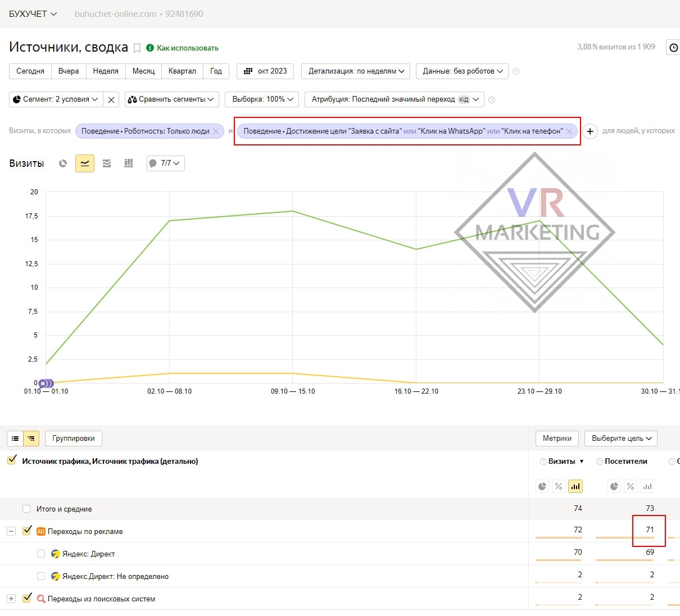This screenshot has width=680, height=616.
Task: Show Визиты column as pie chart
Action: 542,486
